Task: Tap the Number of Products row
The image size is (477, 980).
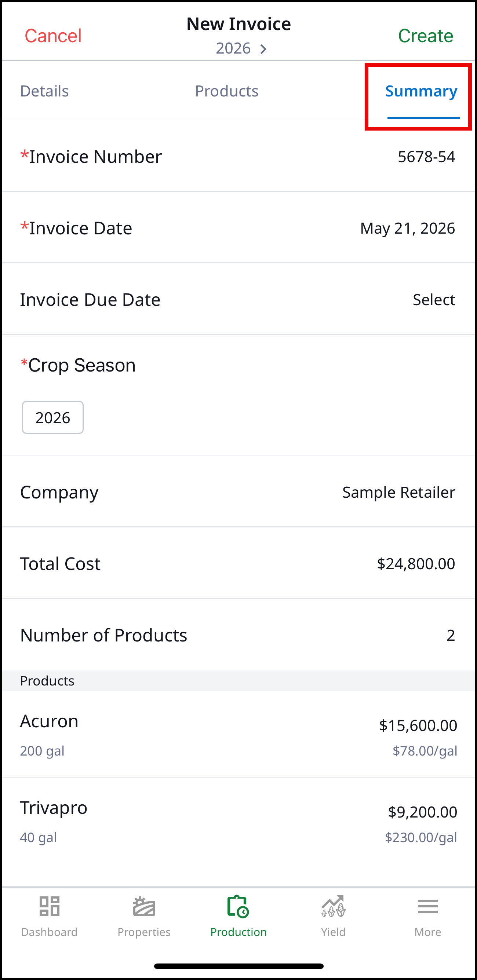Action: 238,635
